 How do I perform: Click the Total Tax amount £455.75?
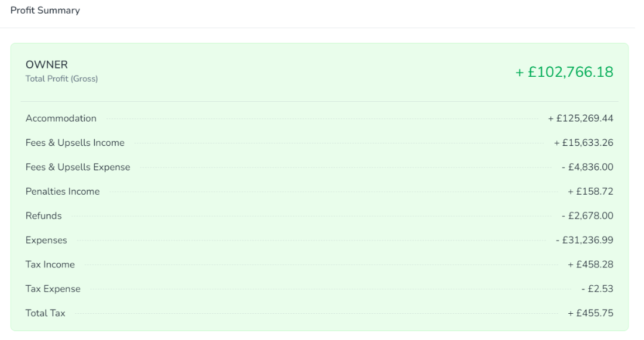[x=590, y=313]
